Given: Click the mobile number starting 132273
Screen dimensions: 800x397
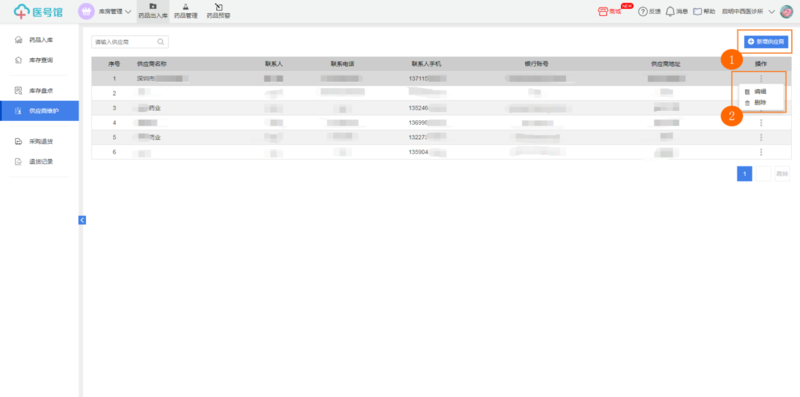Looking at the screenshot, I should [428, 137].
